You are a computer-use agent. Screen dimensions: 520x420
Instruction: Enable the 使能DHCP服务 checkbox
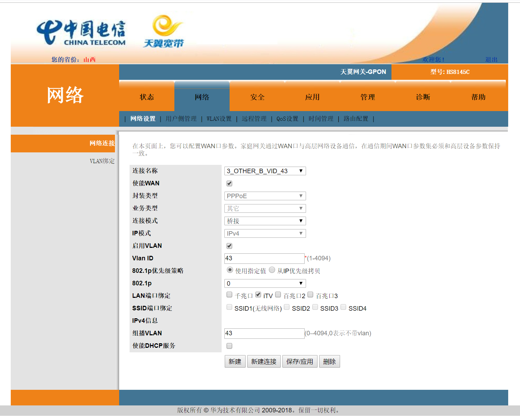[x=229, y=346]
